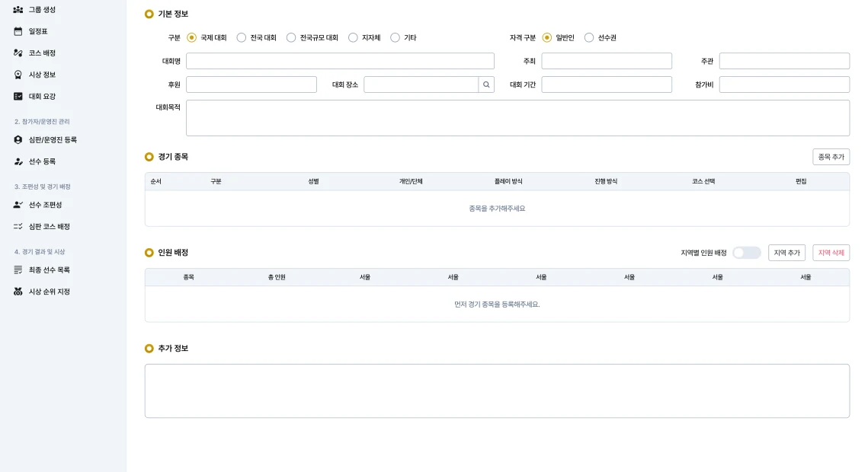Screen dimensions: 868x472
Task: Click the 총 인원 column header
Action: (x=277, y=277)
